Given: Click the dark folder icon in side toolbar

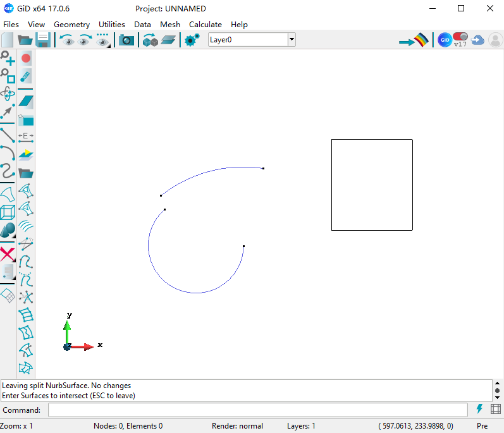Looking at the screenshot, I should coord(26,173).
